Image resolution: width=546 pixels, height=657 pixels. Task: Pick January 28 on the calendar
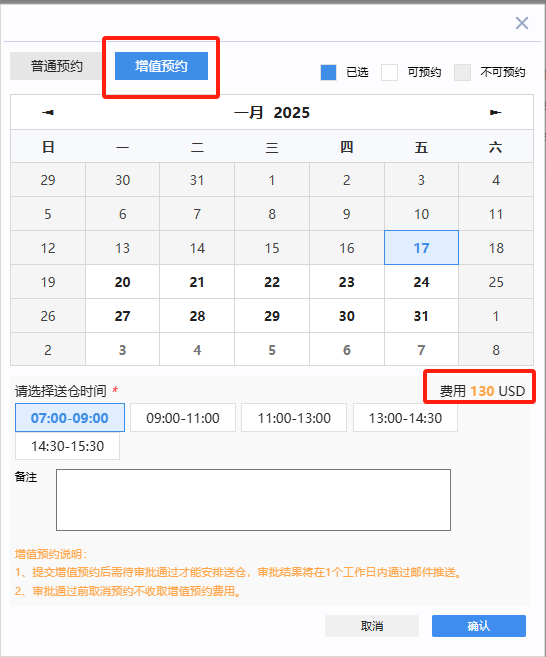(x=197, y=316)
